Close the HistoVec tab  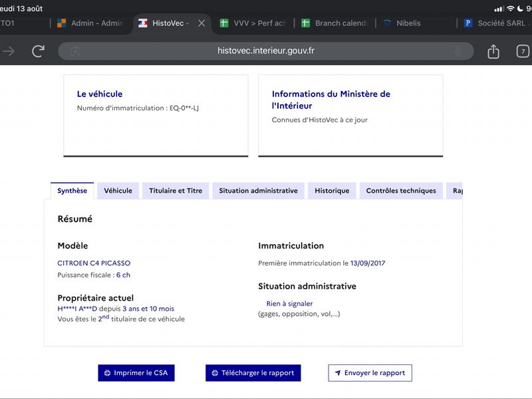pos(201,23)
